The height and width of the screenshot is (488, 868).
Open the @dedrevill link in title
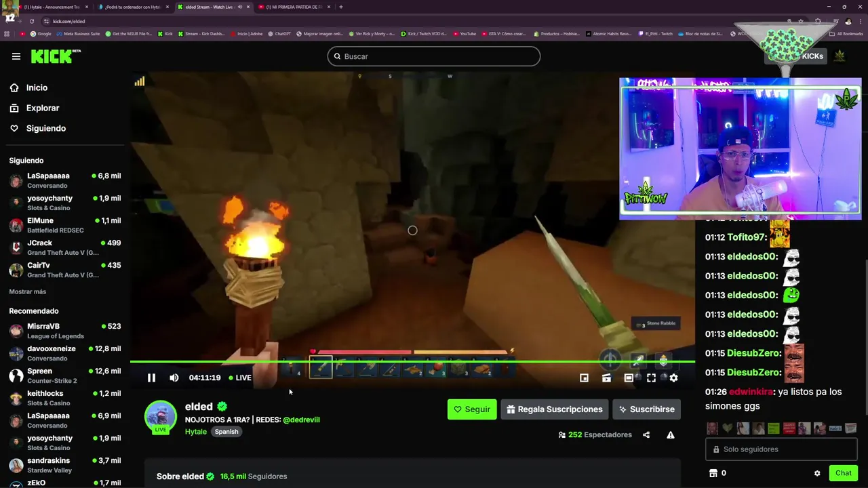tap(301, 420)
